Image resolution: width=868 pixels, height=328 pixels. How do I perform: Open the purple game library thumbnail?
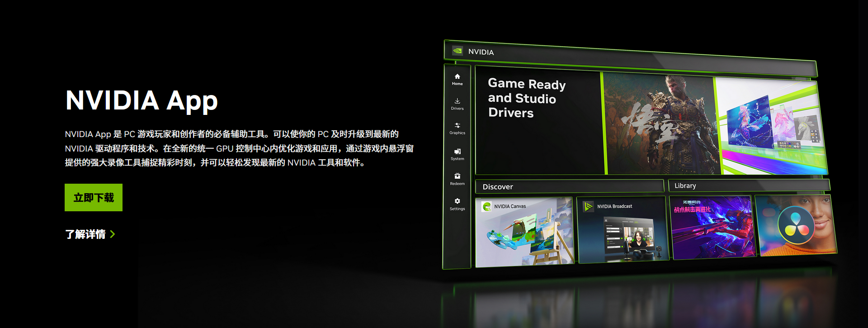coord(713,228)
